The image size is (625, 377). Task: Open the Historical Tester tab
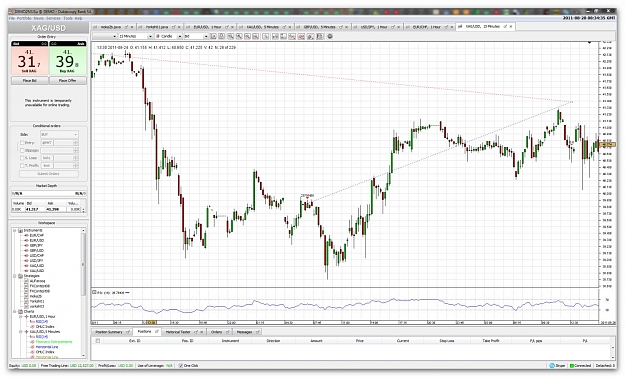pos(184,332)
